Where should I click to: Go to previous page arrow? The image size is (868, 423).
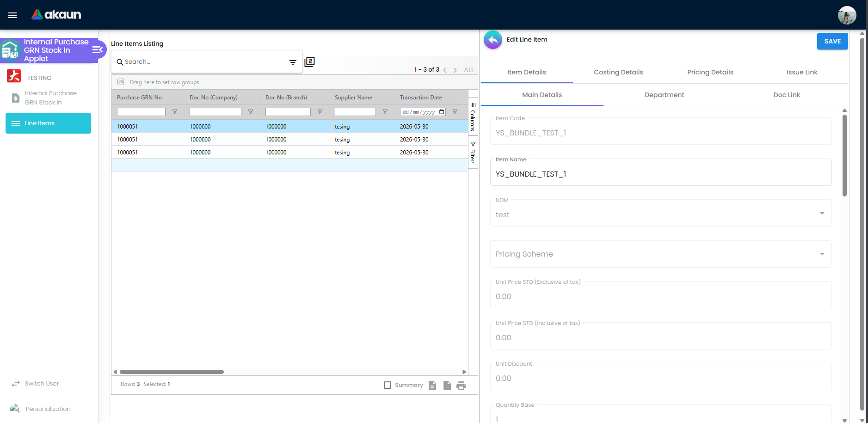445,70
